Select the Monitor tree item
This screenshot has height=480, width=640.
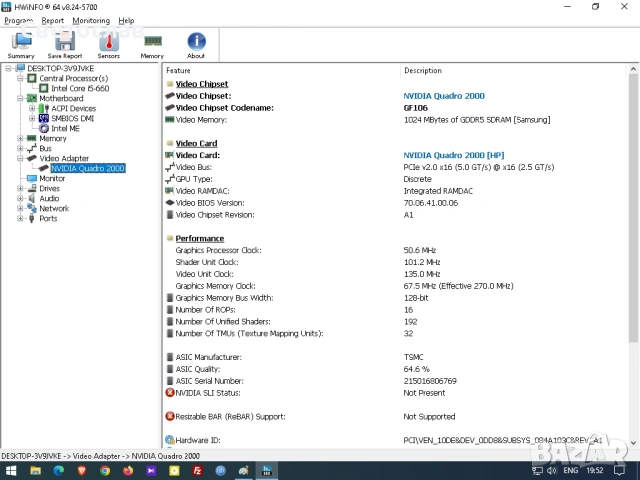[x=52, y=178]
